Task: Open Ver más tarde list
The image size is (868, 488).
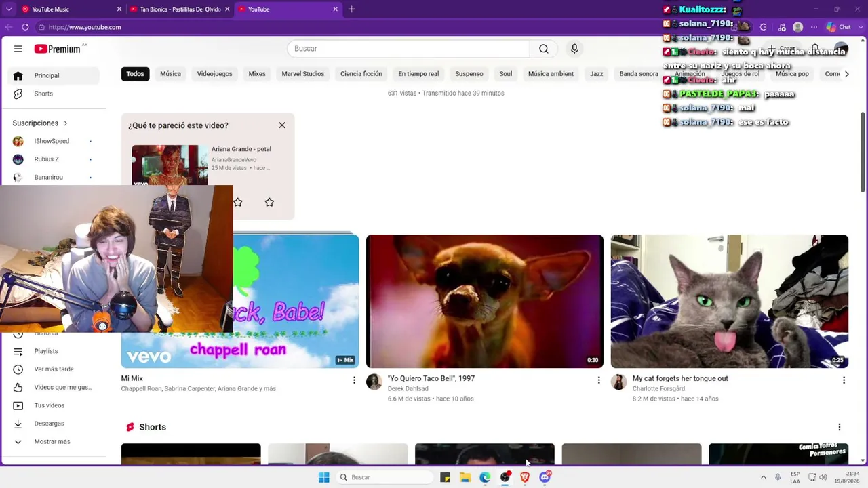Action: (x=54, y=369)
